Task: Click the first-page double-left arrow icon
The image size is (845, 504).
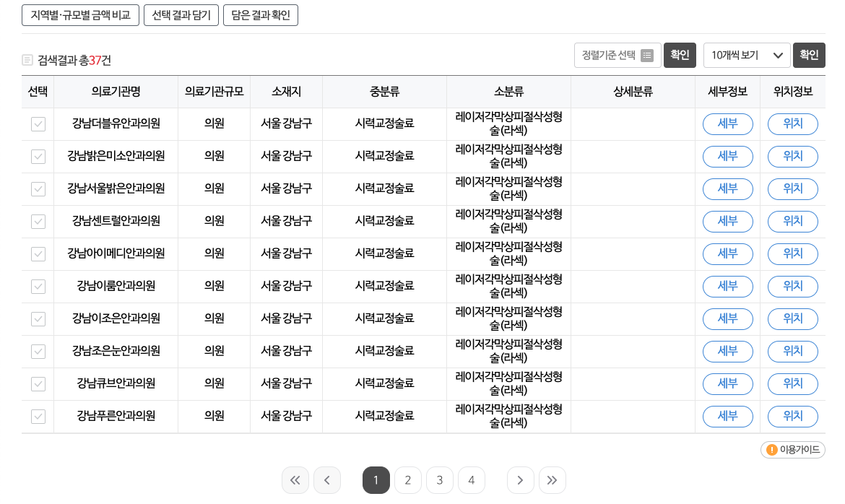Action: click(x=295, y=479)
